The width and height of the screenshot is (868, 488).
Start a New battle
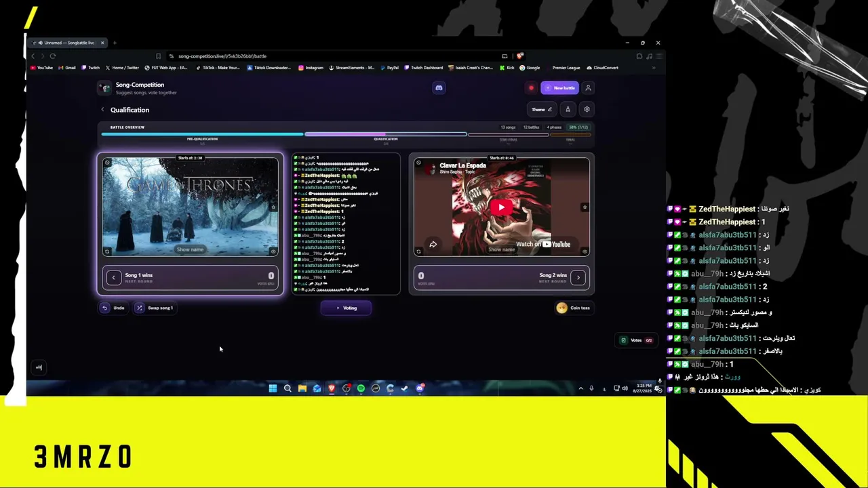coord(559,88)
